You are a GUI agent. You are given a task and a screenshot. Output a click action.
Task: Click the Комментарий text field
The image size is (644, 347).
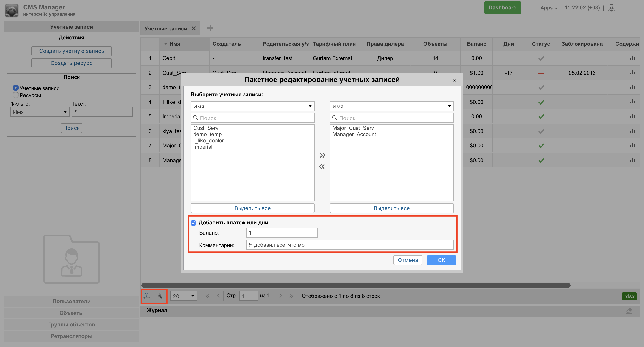pyautogui.click(x=350, y=245)
